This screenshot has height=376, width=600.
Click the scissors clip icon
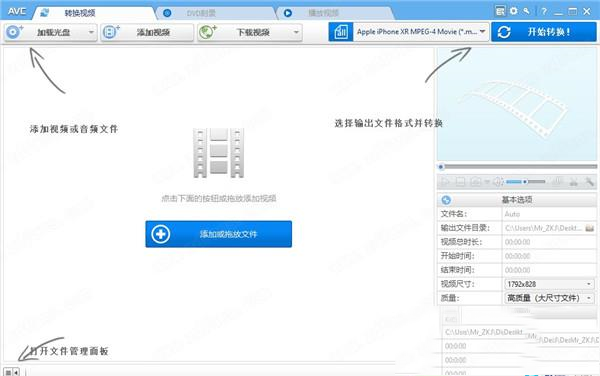(x=573, y=182)
